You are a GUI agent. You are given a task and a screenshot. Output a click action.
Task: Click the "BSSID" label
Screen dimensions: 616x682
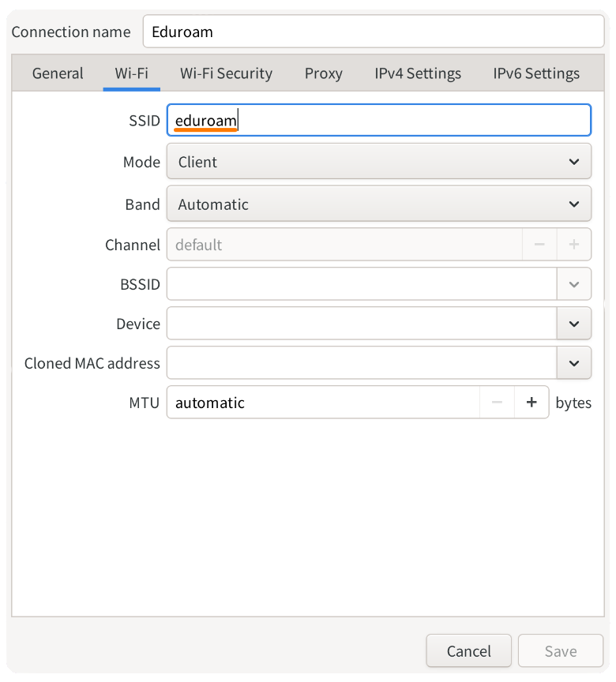140,284
